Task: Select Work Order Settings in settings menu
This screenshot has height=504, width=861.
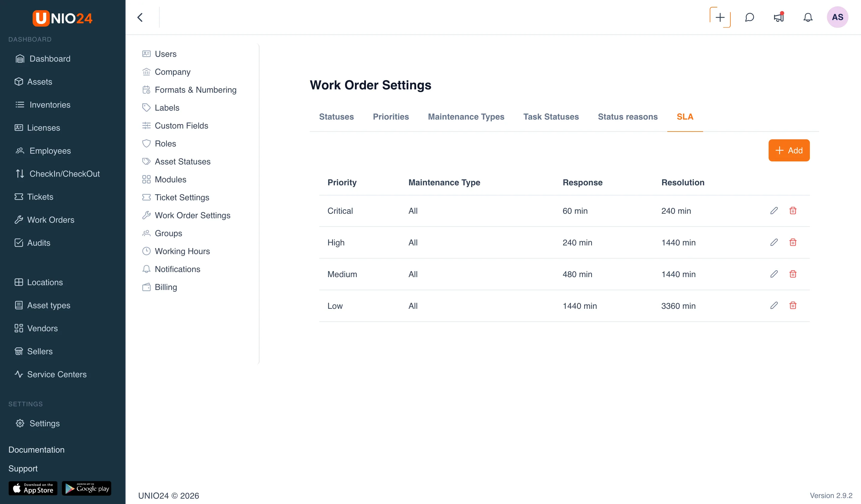Action: tap(186, 215)
